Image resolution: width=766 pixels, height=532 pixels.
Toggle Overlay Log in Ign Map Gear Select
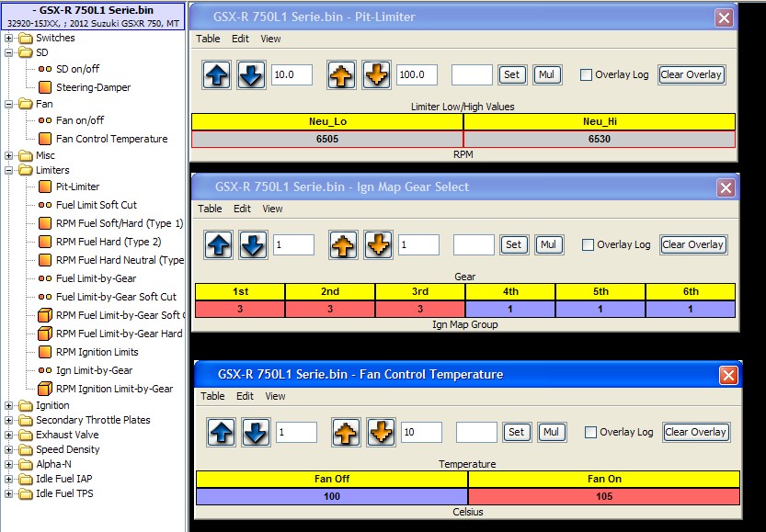point(588,244)
